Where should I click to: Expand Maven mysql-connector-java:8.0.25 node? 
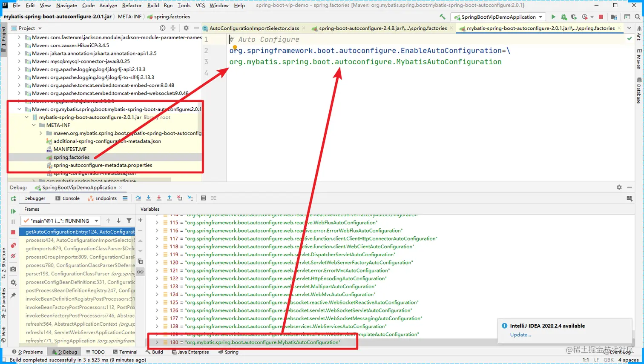19,61
